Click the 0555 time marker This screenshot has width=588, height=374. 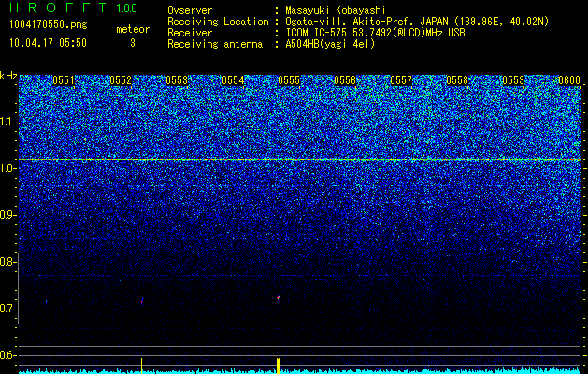pos(289,80)
